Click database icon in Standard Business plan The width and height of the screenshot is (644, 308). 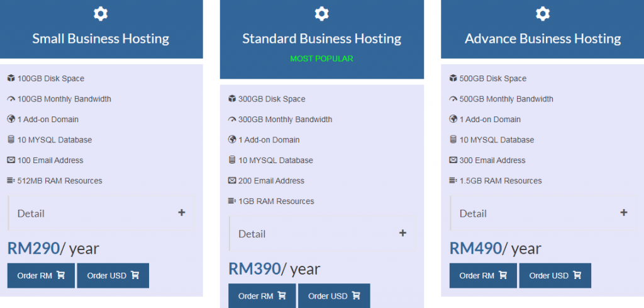click(x=232, y=160)
